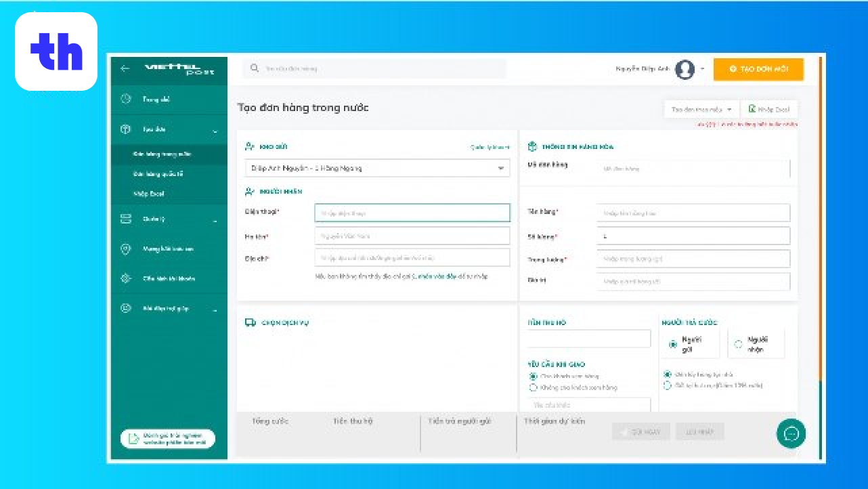Open the green chat support bubble

pos(791,433)
